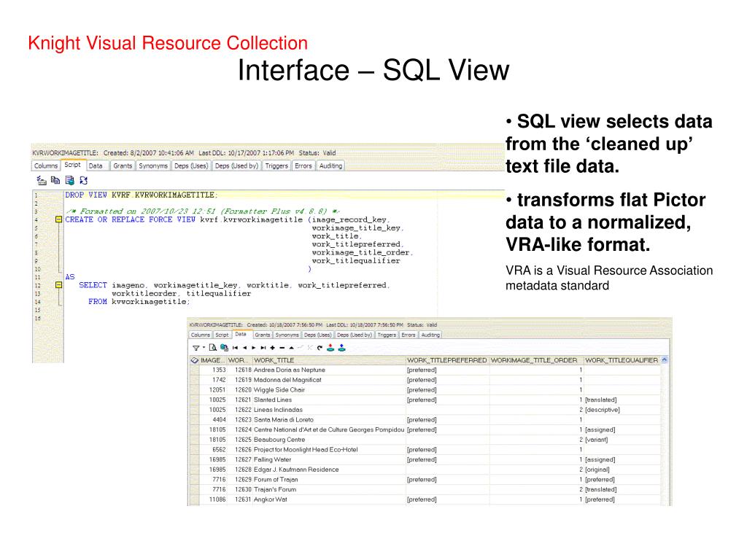Collapse the CREATE OR REPLACE code fold marker

tap(58, 219)
